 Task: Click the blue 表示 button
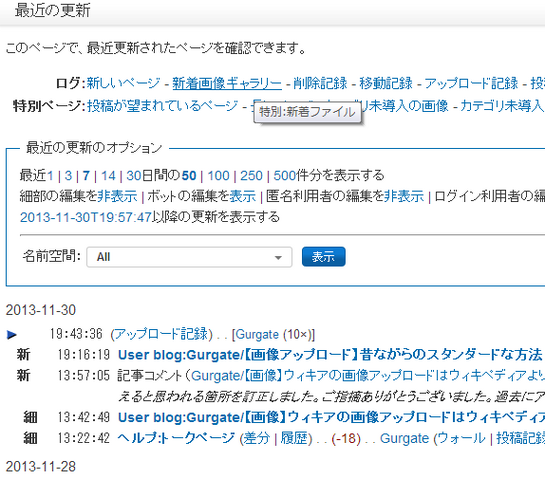click(324, 257)
